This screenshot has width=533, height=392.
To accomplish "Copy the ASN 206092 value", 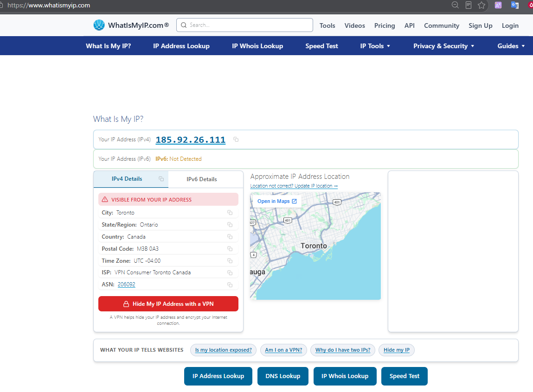I will [230, 285].
